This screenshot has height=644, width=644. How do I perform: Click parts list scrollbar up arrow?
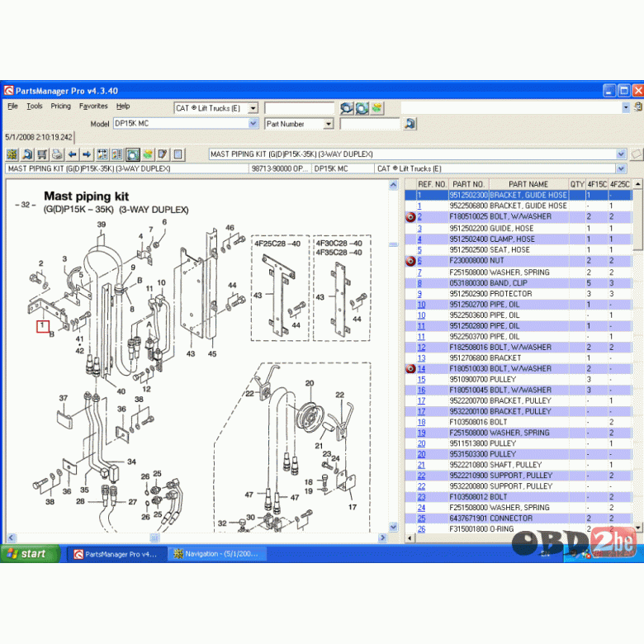[637, 184]
